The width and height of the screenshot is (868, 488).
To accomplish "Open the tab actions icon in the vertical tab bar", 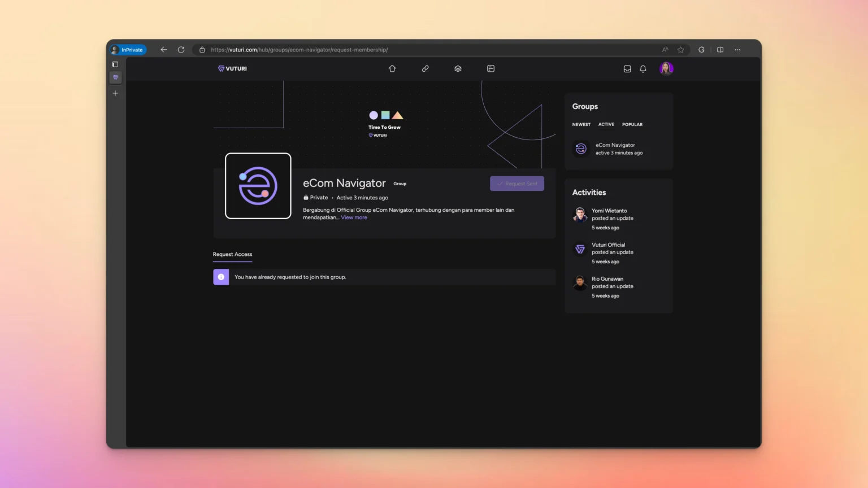I will (x=115, y=64).
